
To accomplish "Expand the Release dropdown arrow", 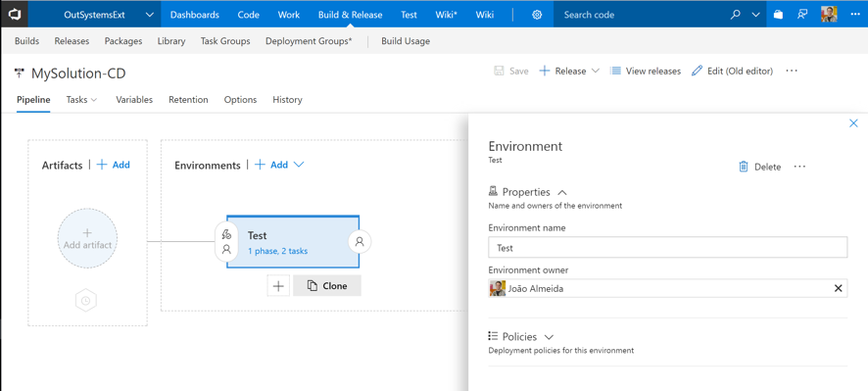I will coord(596,71).
